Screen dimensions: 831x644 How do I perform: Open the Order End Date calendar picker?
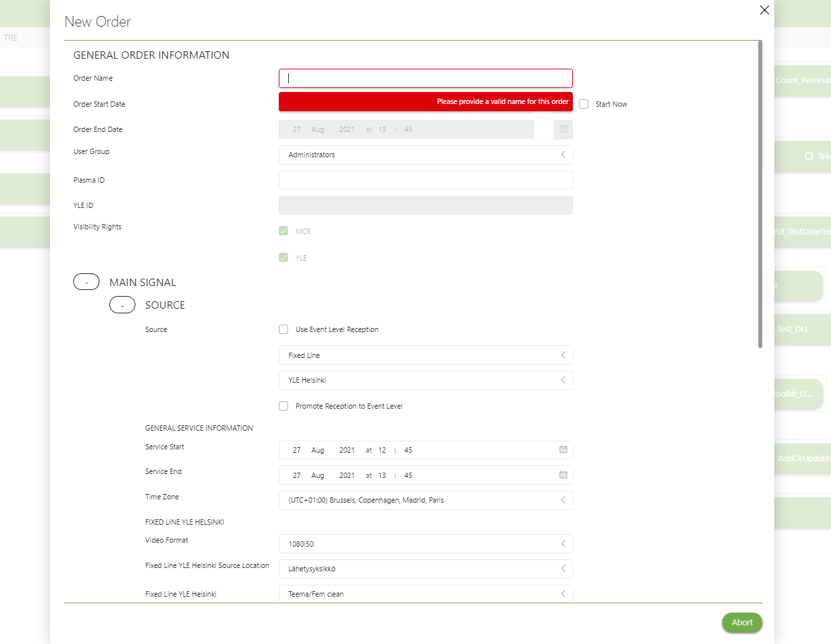pos(564,129)
